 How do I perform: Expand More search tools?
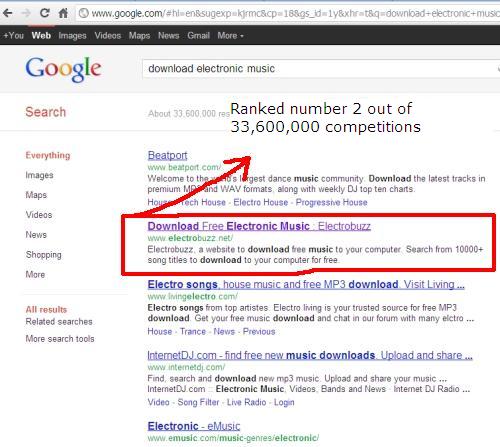pos(60,339)
